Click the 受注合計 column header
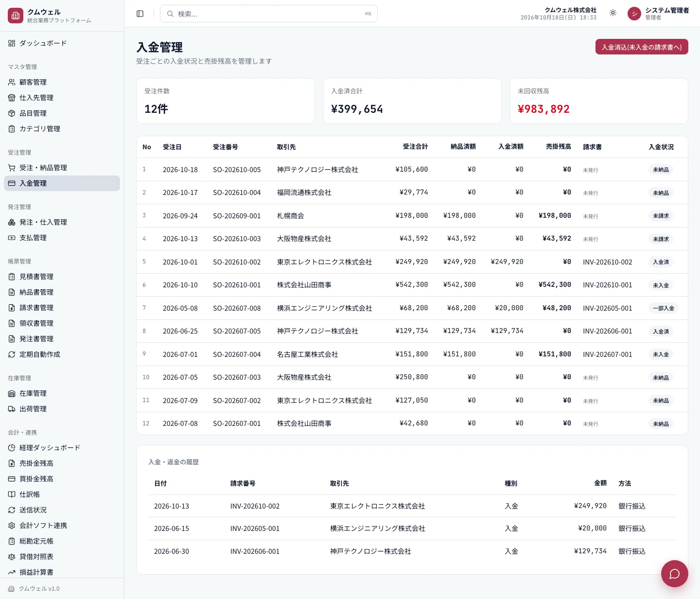Viewport: 700px width, 599px height. (416, 147)
